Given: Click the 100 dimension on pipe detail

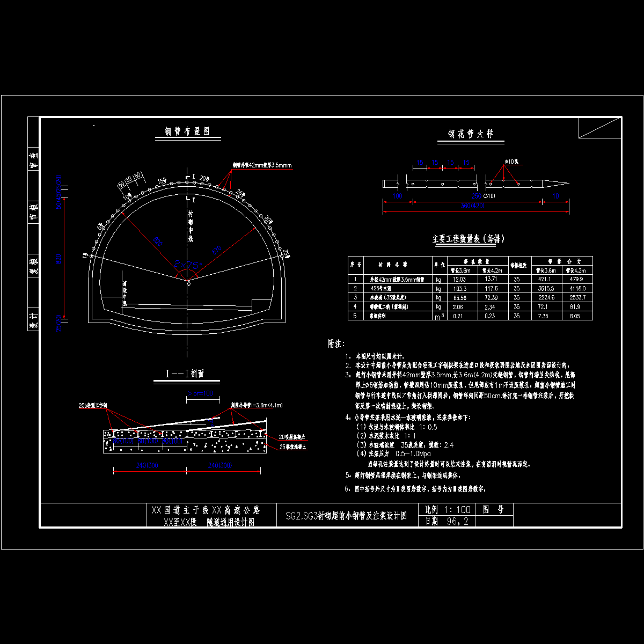Looking at the screenshot, I should (397, 196).
